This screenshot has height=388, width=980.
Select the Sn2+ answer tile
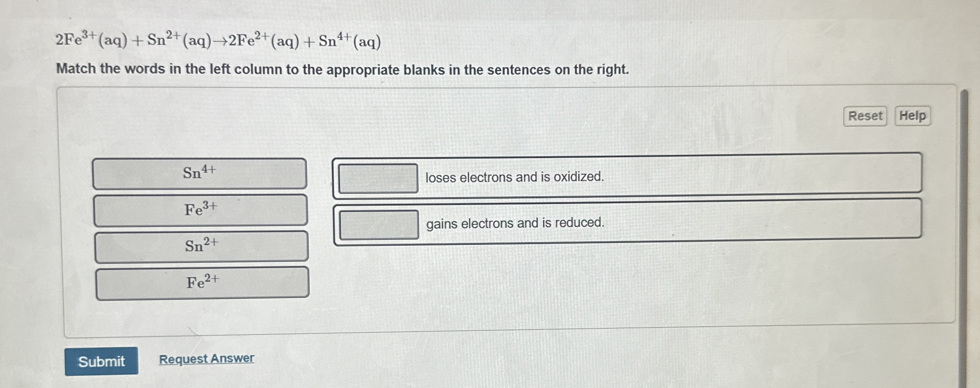201,247
